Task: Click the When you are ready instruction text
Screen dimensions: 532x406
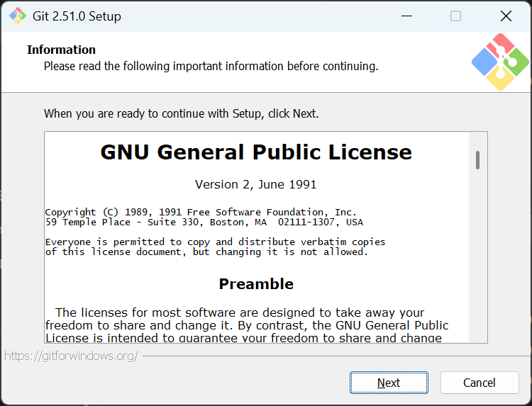Action: coord(182,113)
